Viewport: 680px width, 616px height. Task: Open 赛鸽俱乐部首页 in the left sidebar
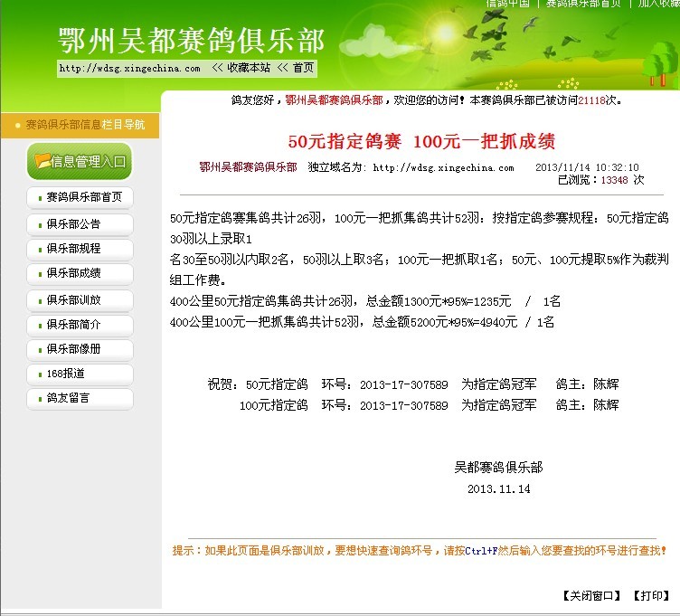pos(83,197)
